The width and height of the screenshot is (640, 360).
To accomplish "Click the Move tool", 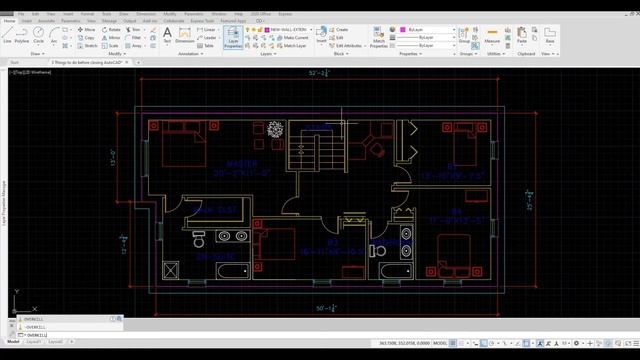I will point(87,30).
